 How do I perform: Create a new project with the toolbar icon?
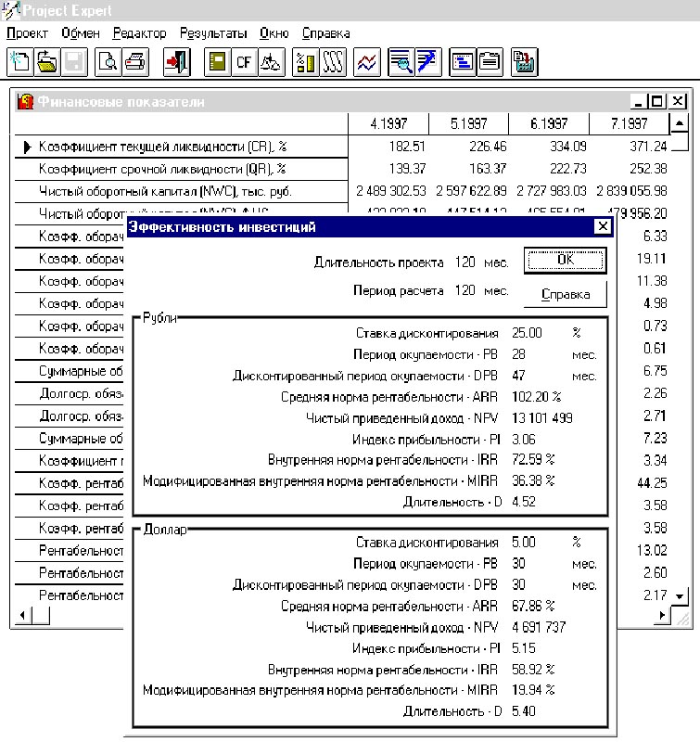click(x=19, y=62)
